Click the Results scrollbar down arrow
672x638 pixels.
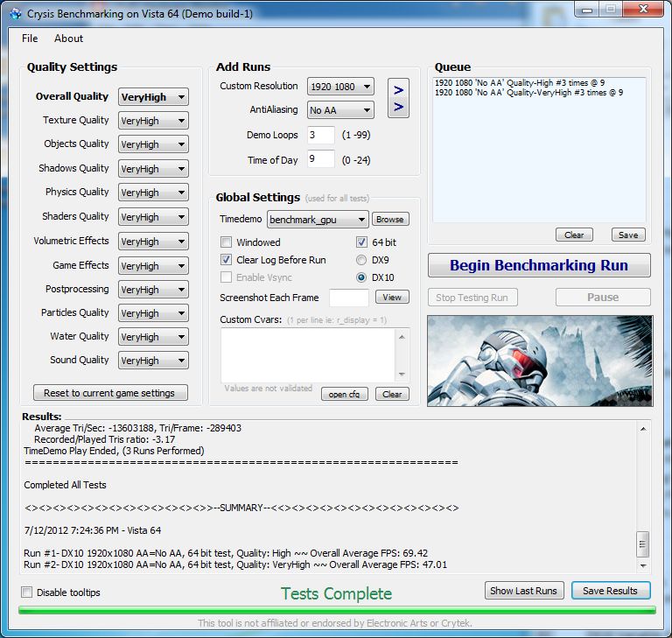(x=643, y=566)
